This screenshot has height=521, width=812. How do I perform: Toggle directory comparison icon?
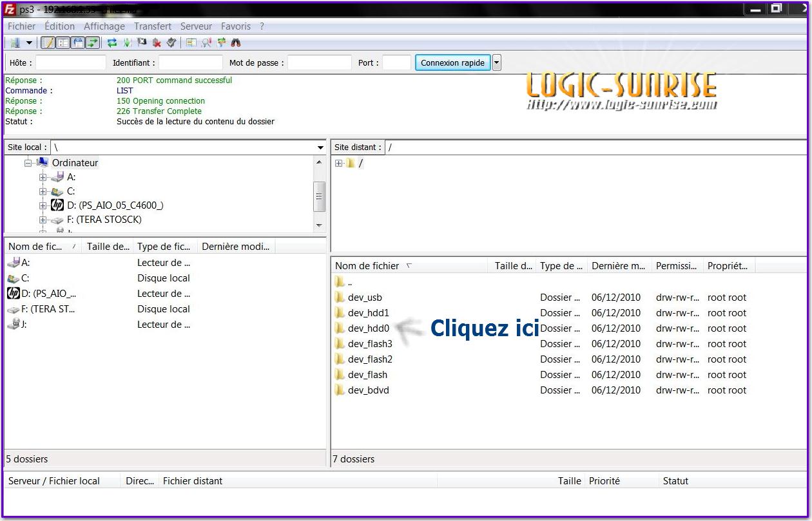(x=206, y=43)
